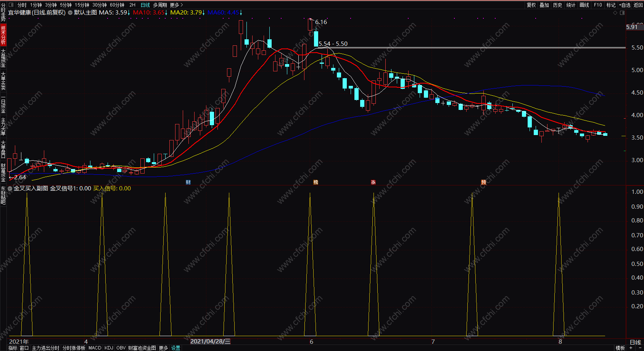Expand the 更多 timeframe options
The image size is (644, 351).
[x=176, y=5]
